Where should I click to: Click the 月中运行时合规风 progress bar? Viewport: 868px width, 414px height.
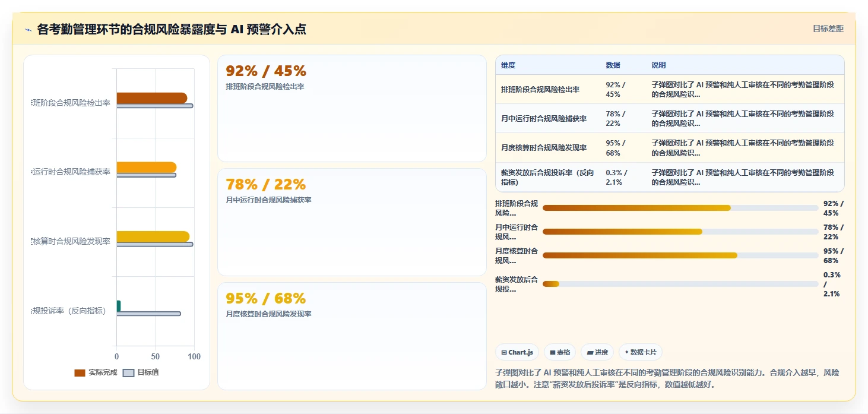tap(680, 232)
